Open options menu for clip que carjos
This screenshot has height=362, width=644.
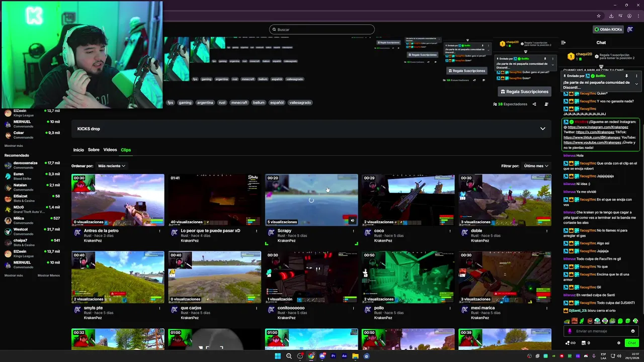tap(257, 308)
